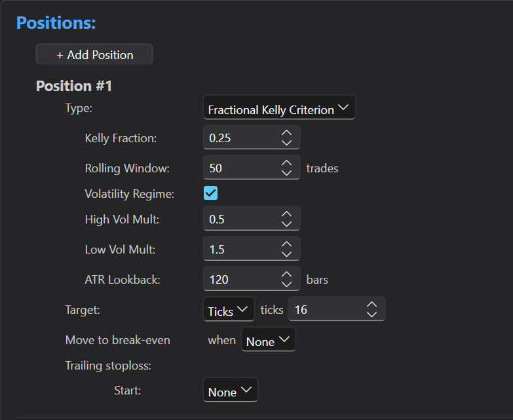The height and width of the screenshot is (420, 513).
Task: Decrease Kelly Fraction with down arrow
Action: (286, 143)
